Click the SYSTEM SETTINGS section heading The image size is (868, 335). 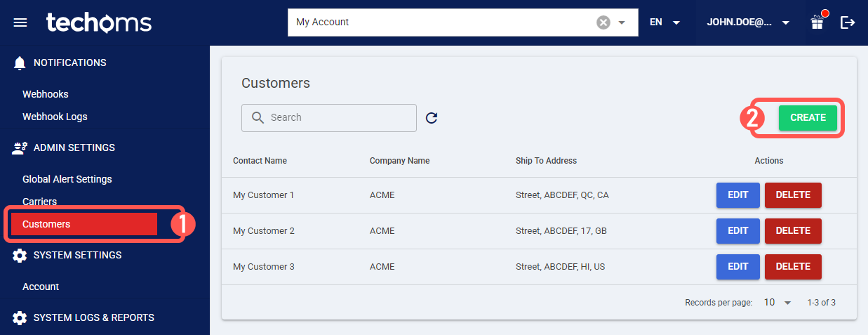[x=77, y=256]
